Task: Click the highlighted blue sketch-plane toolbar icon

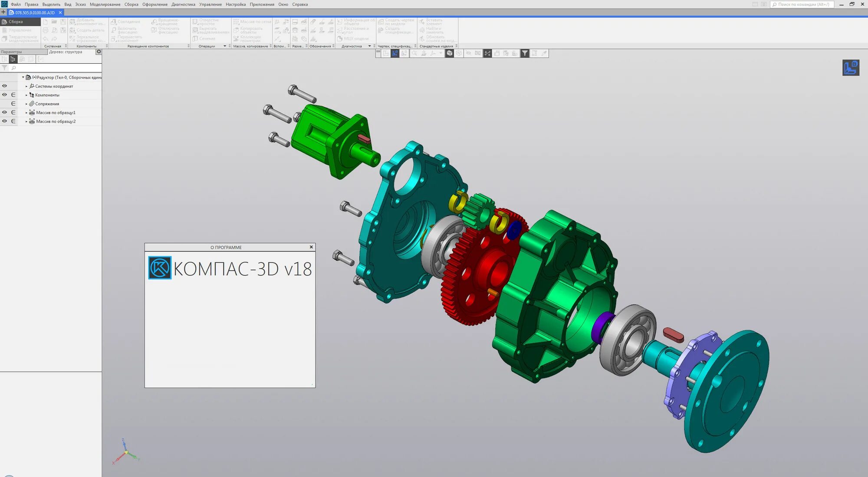Action: 395,53
